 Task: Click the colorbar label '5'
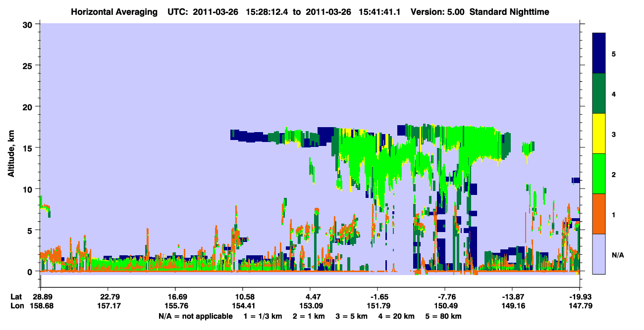click(614, 53)
